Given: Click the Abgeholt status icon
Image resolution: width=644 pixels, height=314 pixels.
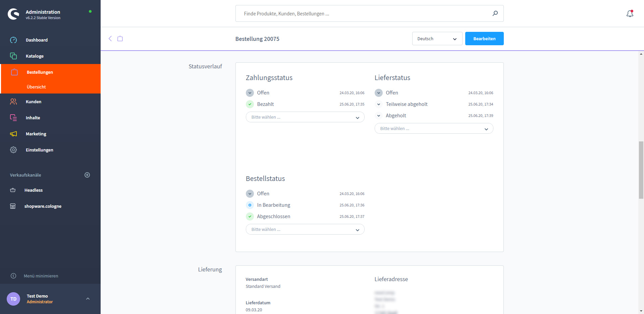Looking at the screenshot, I should point(379,116).
